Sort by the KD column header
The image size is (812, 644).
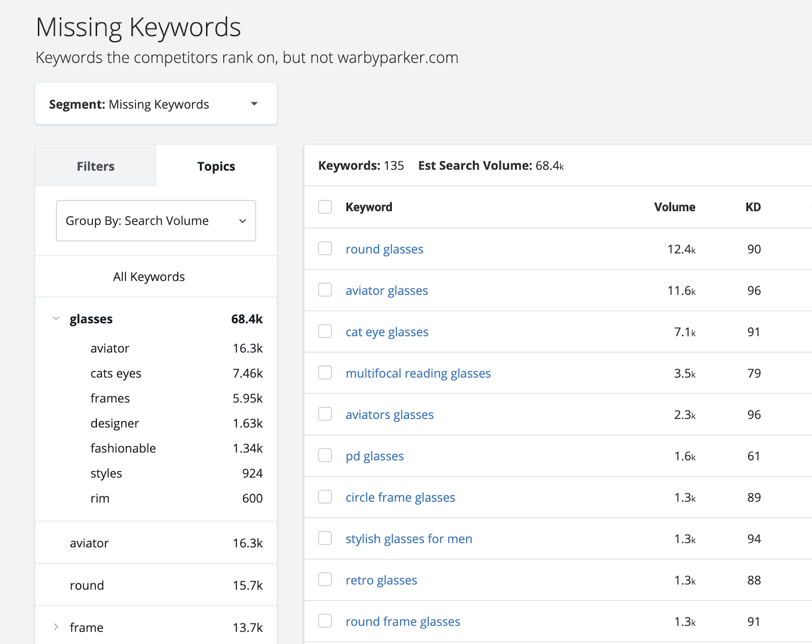point(753,207)
